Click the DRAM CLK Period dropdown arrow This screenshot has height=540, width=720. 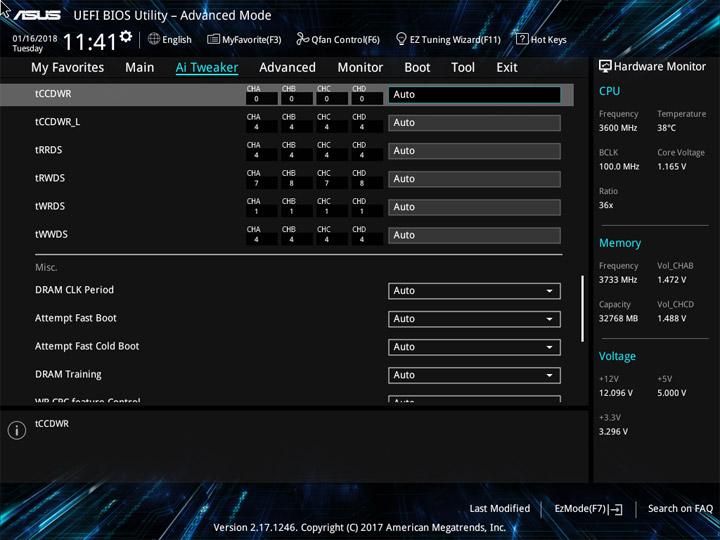click(x=549, y=291)
